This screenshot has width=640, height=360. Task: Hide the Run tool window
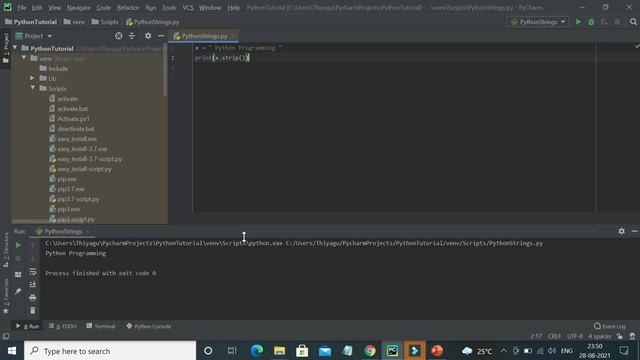click(634, 231)
